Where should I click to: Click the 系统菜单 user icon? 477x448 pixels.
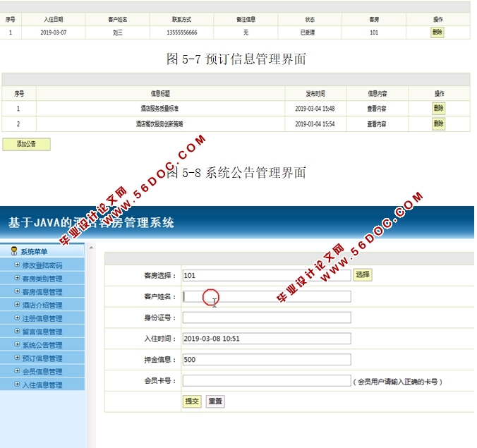pos(14,251)
